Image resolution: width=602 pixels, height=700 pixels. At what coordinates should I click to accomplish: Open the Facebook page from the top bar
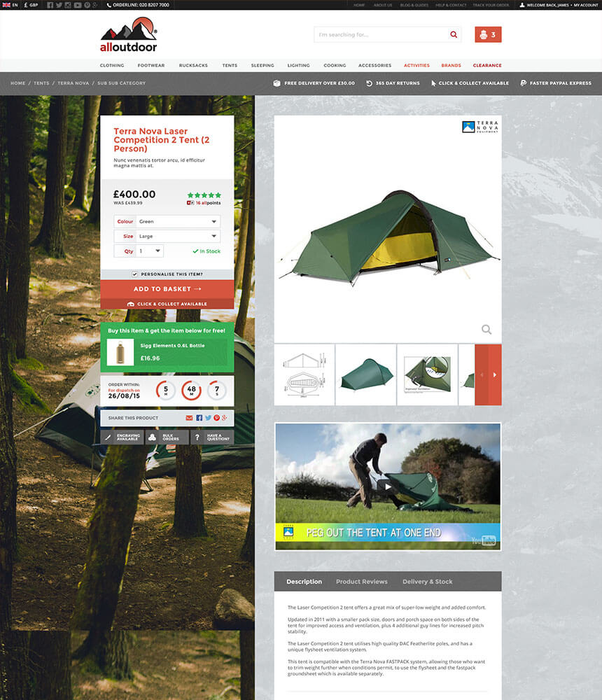click(50, 5)
